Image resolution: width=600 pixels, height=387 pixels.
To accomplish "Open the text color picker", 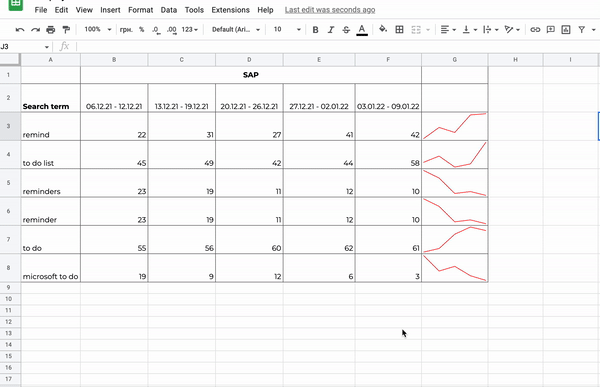I will click(362, 30).
